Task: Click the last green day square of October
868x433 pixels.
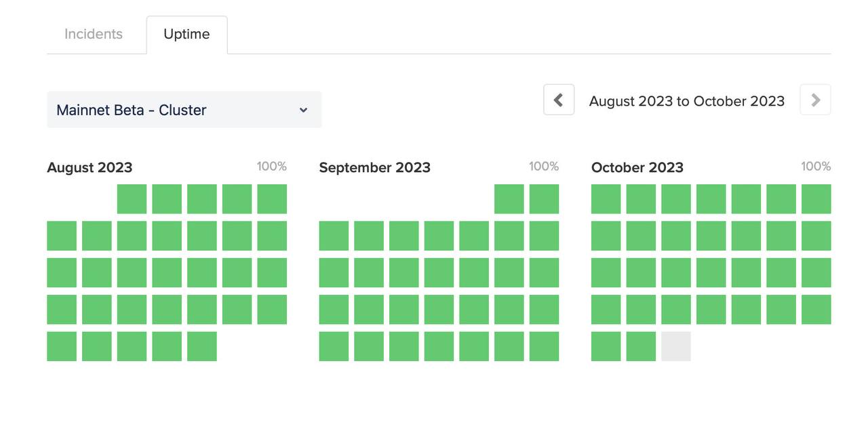Action: tap(641, 346)
